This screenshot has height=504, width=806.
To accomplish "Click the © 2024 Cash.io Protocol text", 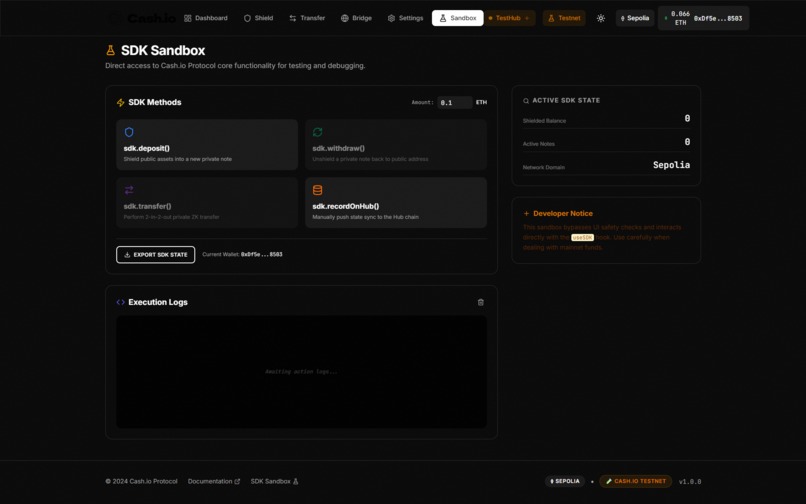I will 141,481.
